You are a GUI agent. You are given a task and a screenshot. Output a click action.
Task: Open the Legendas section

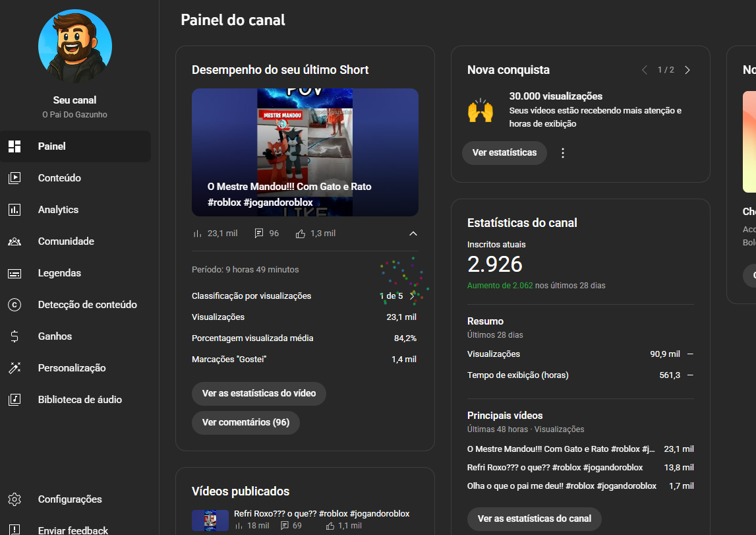[x=75, y=273]
